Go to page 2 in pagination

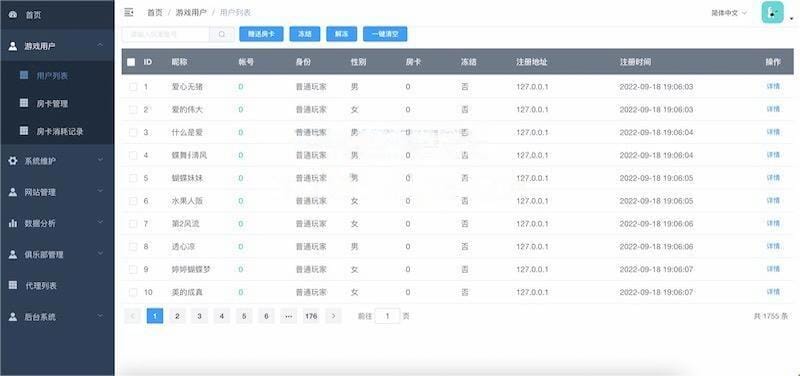tap(177, 316)
